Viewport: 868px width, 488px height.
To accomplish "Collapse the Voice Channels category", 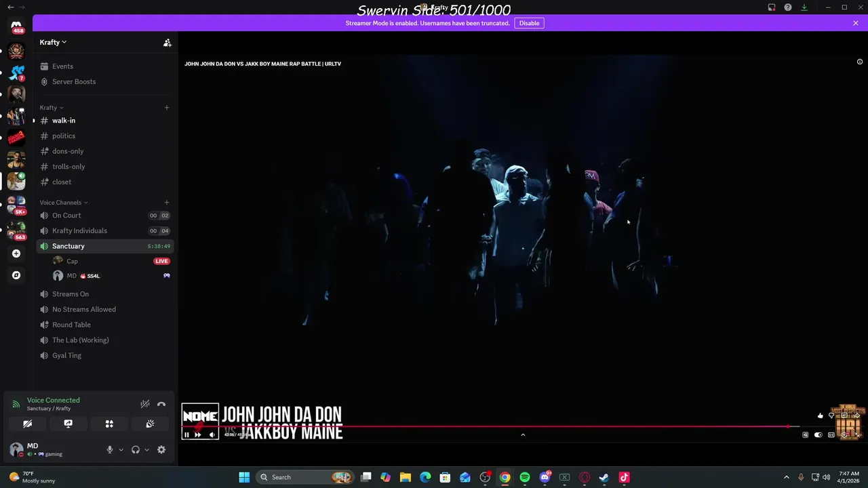I will click(64, 203).
